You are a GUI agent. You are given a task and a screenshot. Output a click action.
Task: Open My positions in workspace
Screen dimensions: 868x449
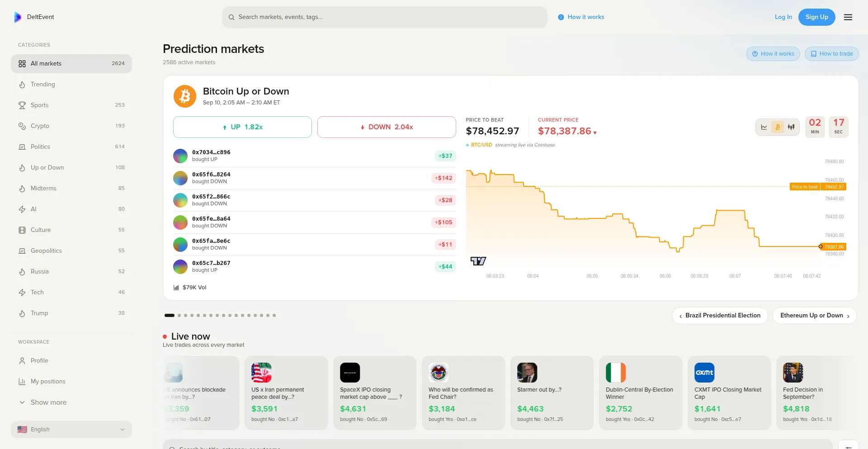coord(71,382)
